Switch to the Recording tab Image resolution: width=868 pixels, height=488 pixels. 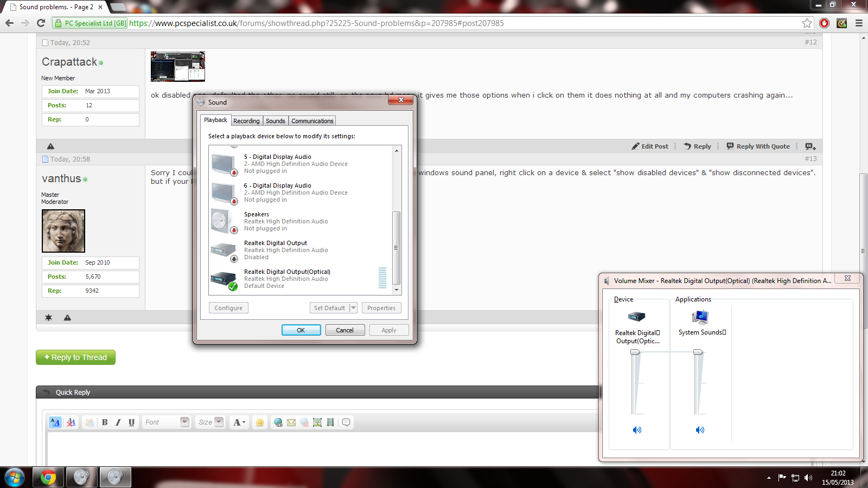pyautogui.click(x=246, y=121)
